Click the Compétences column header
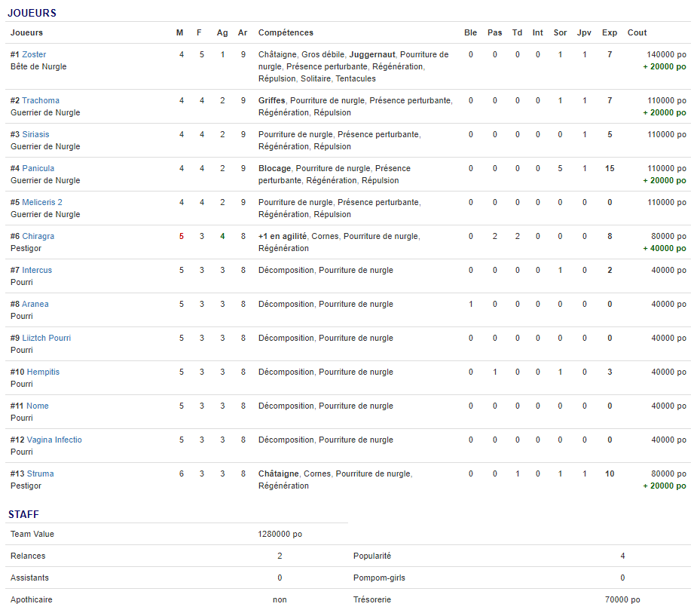The image size is (697, 616). (x=286, y=32)
